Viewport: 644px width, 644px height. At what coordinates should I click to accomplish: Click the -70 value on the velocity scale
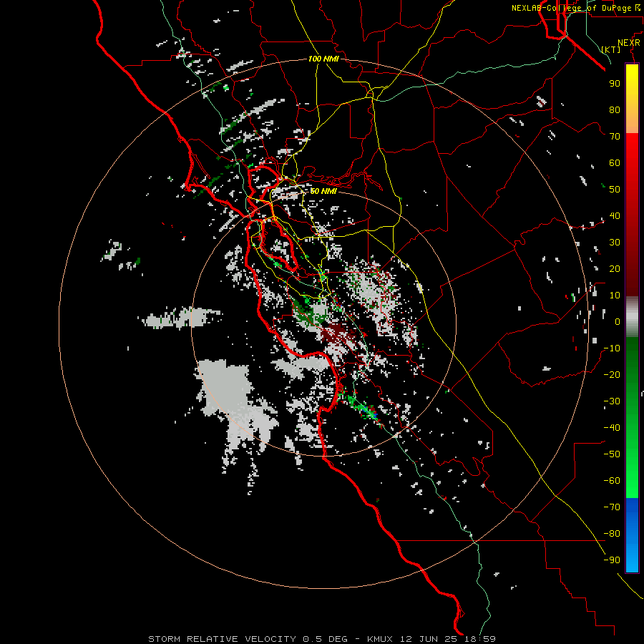pos(612,507)
